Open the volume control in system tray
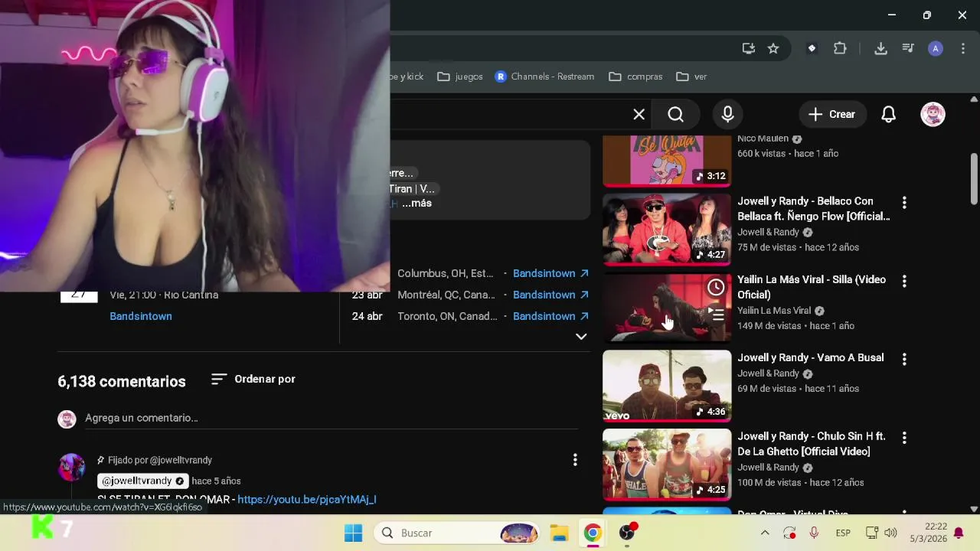 point(890,533)
